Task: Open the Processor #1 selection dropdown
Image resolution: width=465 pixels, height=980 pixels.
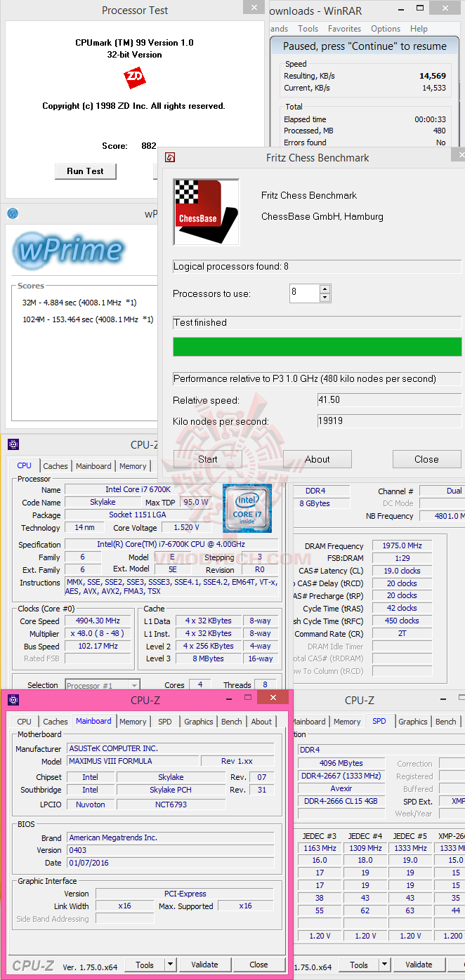Action: tap(134, 686)
